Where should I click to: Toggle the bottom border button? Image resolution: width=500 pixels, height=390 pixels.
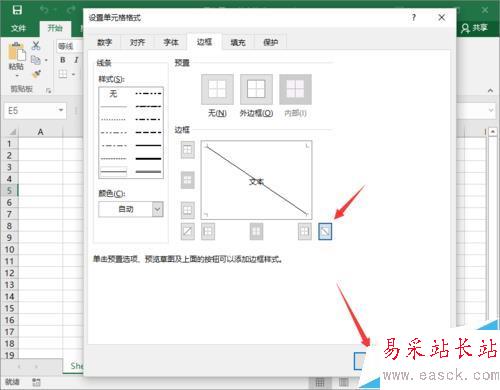[x=187, y=210]
